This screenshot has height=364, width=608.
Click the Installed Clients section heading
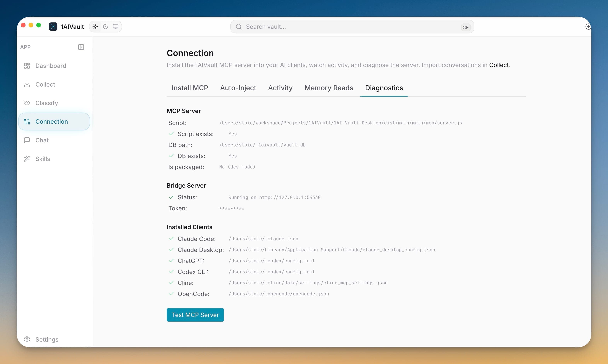click(x=189, y=227)
